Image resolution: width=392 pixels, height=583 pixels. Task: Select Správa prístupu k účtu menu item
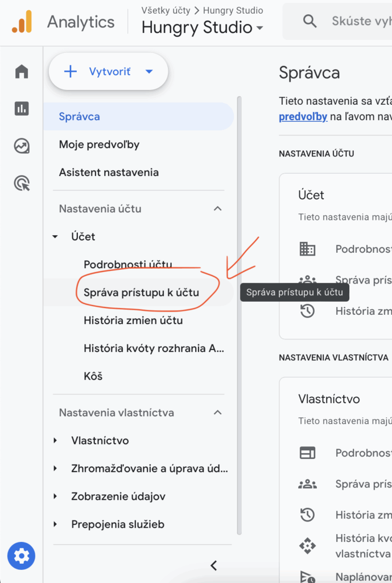click(141, 293)
